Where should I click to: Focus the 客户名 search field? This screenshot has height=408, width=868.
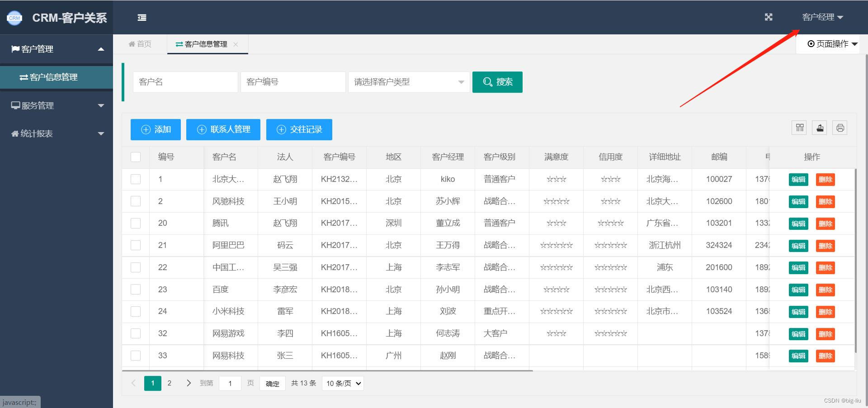click(x=185, y=82)
